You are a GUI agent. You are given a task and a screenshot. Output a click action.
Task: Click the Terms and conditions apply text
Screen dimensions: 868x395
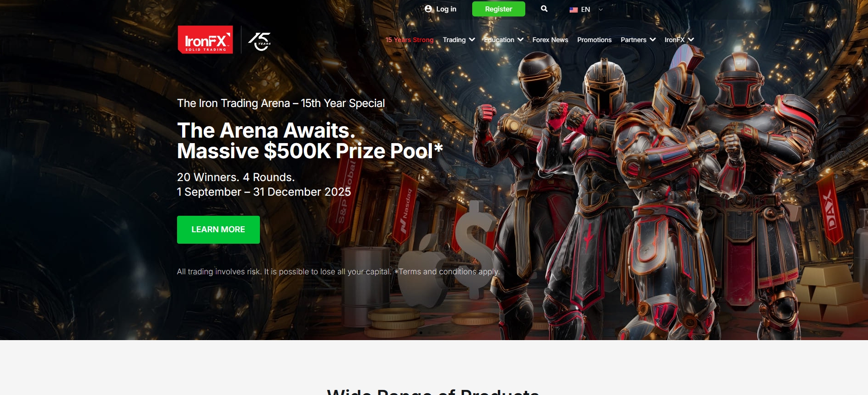pyautogui.click(x=448, y=272)
